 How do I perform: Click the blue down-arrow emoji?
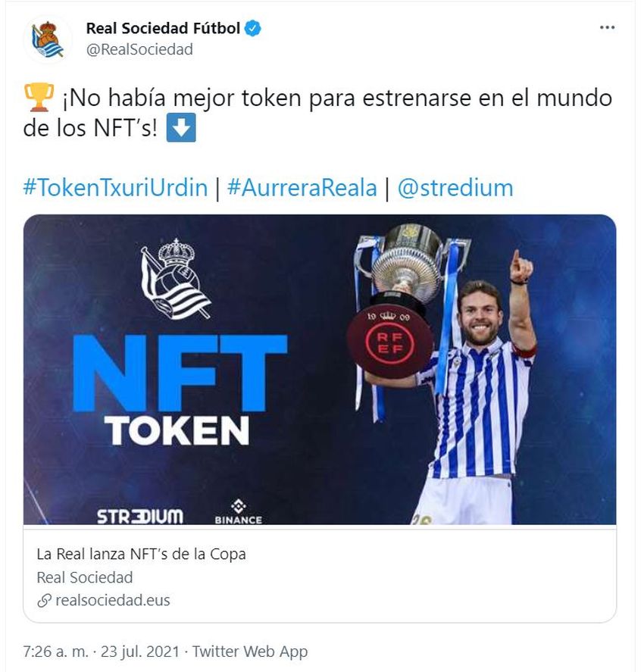click(x=181, y=127)
